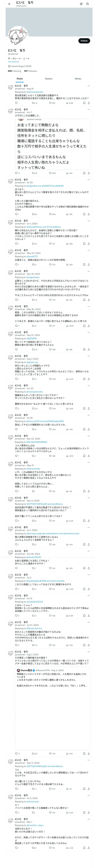This screenshot has height=868, width=98.
Task: Bookmark the Aug 10 reply to @ohtsubakiyuko
Action: (84, 103)
